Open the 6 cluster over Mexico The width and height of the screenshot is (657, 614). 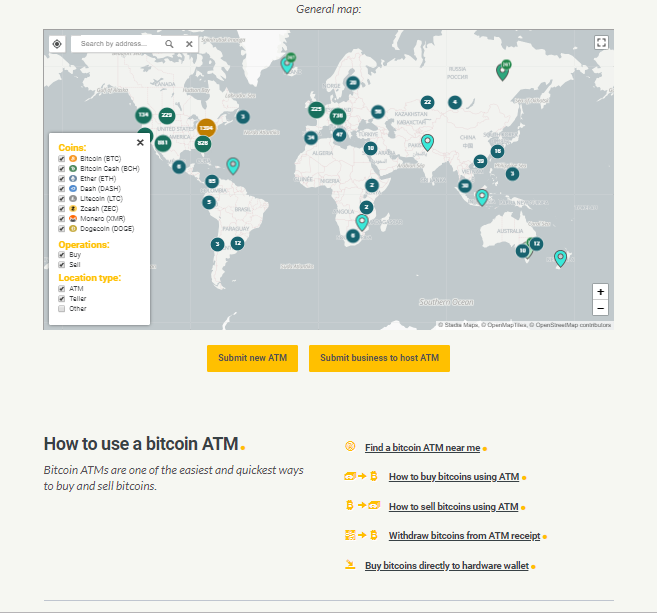pyautogui.click(x=179, y=167)
